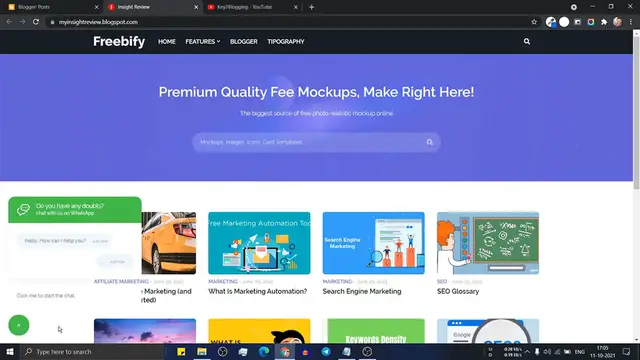Show hidden system tray icons chevron
Screen dimensions: 640x360
[x=527, y=351]
